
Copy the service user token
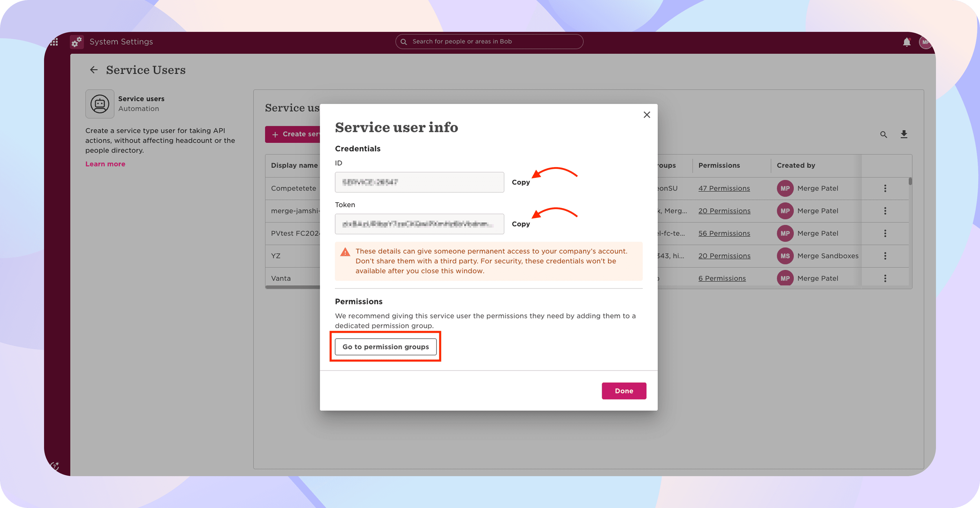coord(520,224)
